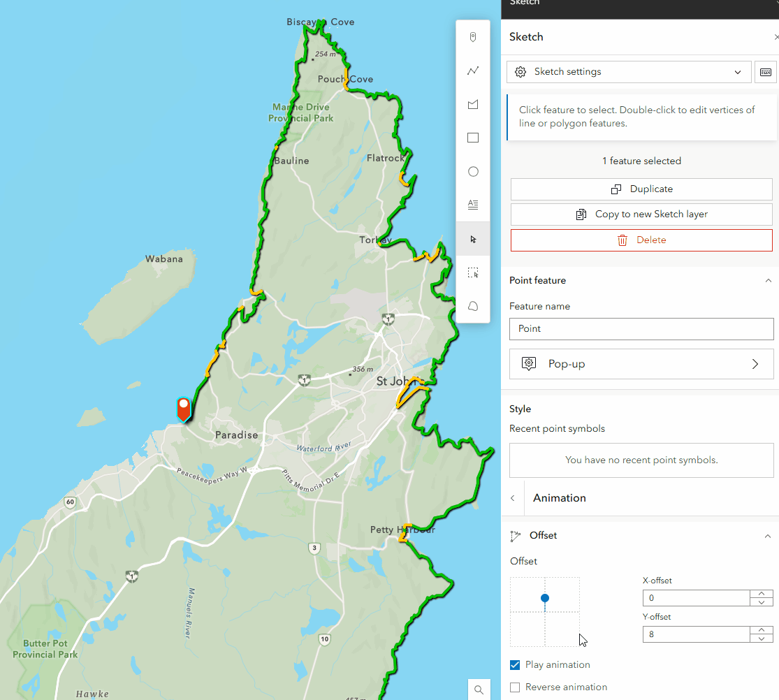This screenshot has width=779, height=700.
Task: Collapse the Offset section
Action: coord(768,536)
